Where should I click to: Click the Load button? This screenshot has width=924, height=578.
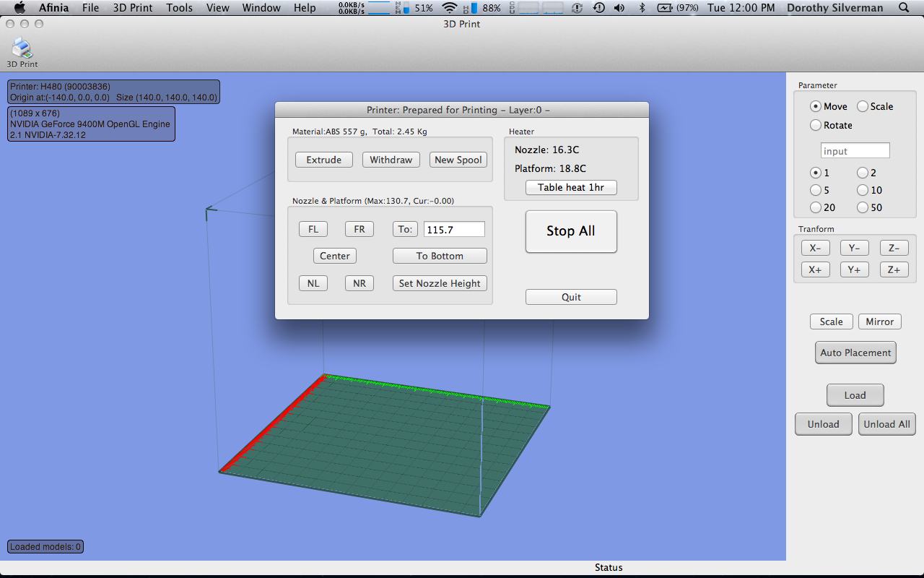tap(855, 395)
